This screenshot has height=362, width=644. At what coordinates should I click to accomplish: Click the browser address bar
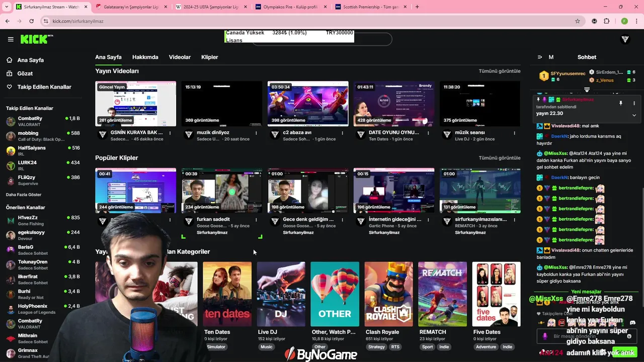pos(312,21)
